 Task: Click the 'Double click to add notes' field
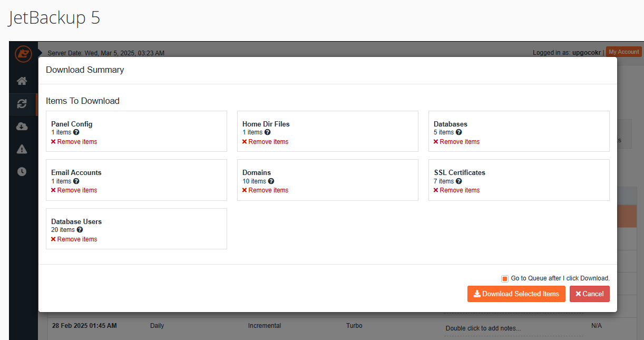(x=513, y=328)
